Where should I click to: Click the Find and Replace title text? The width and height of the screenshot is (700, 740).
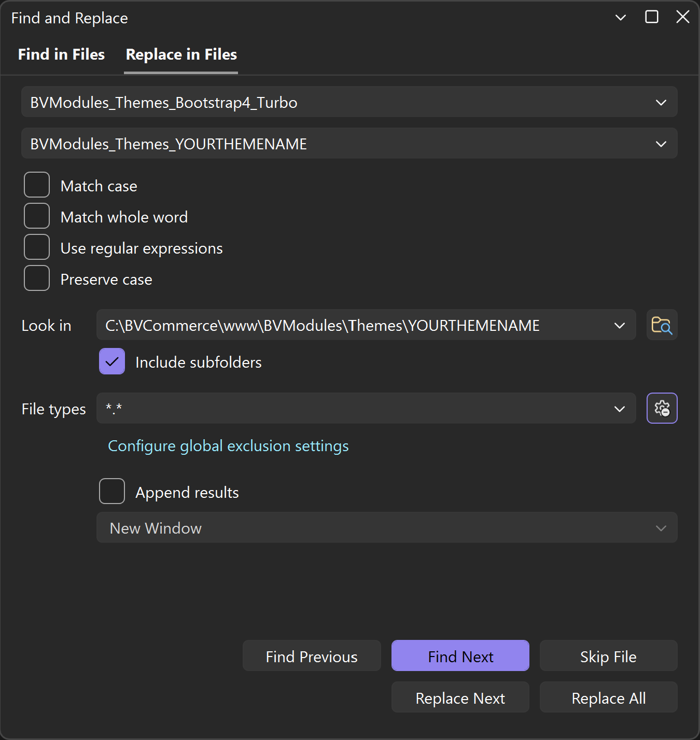click(69, 18)
